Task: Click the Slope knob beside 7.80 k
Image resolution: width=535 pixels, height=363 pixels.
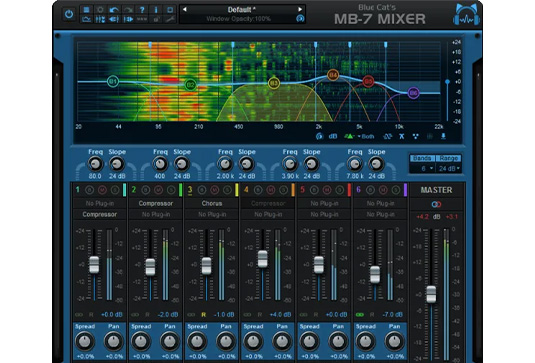Action: [376, 164]
